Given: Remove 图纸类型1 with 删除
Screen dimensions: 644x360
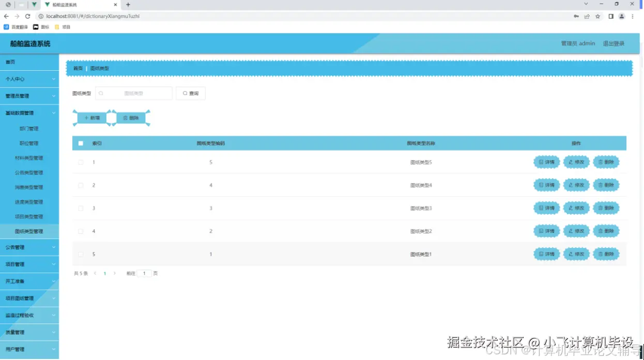Looking at the screenshot, I should pos(606,254).
